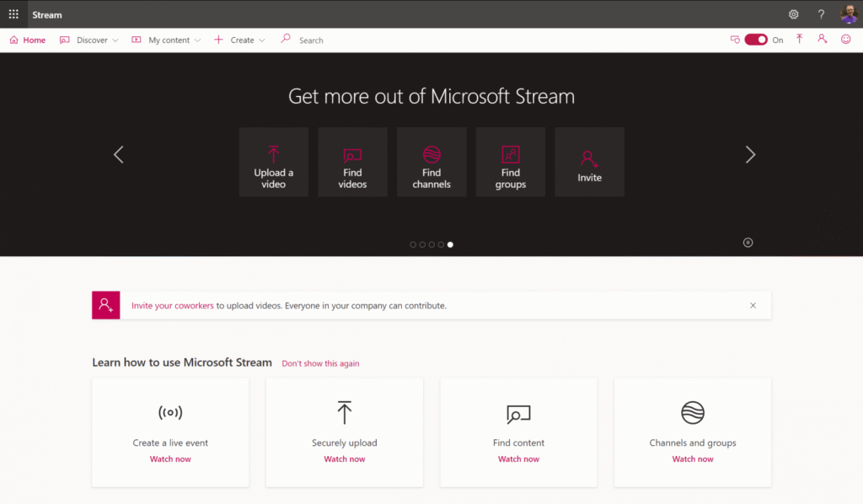Select the Invite tile in the banner
Screen dimensions: 863x504
point(589,162)
